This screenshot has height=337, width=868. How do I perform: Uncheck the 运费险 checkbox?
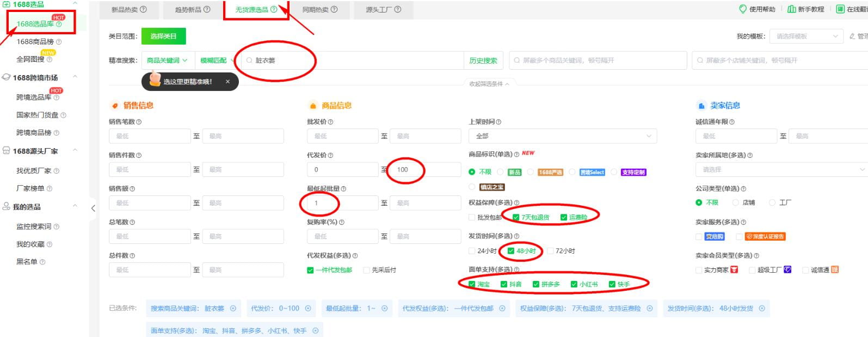coord(563,217)
